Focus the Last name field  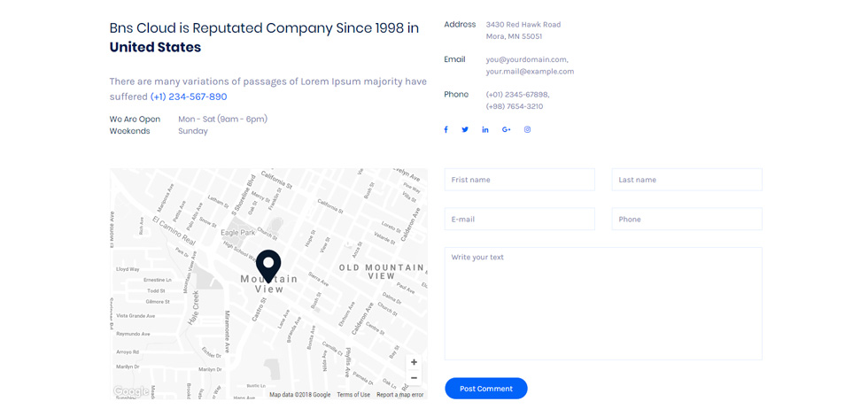[x=687, y=180]
